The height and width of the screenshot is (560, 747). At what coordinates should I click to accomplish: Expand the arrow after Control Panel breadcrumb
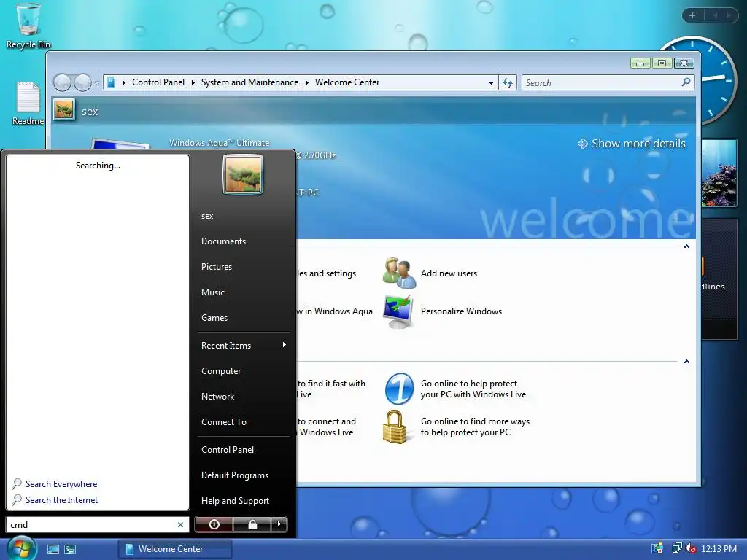[193, 83]
